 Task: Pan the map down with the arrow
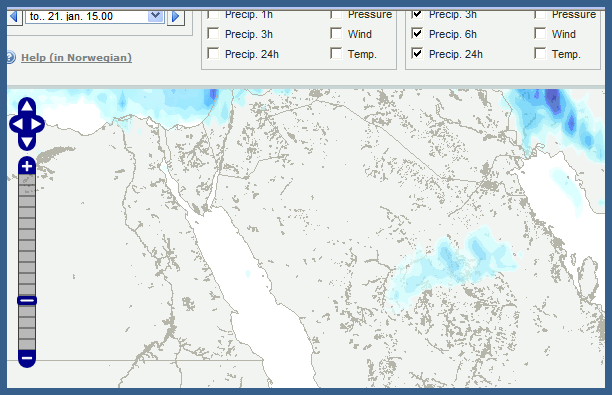coord(27,142)
